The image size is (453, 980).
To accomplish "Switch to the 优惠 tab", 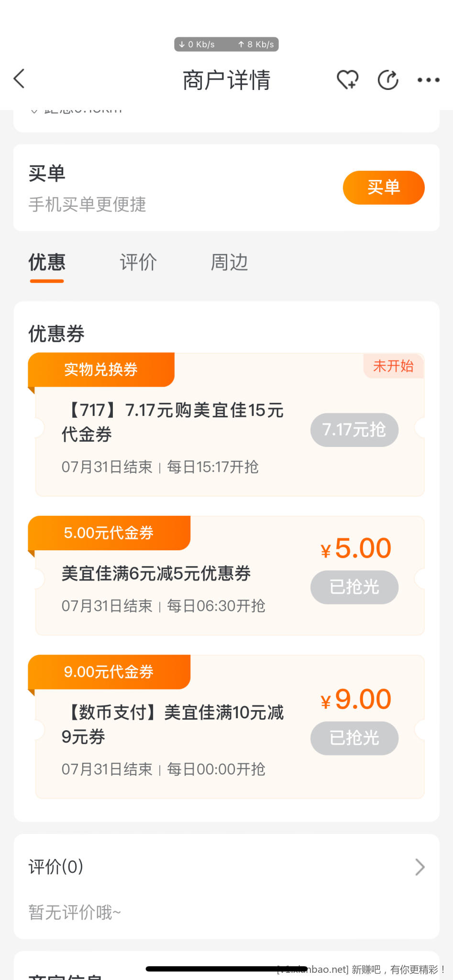I will pyautogui.click(x=47, y=263).
